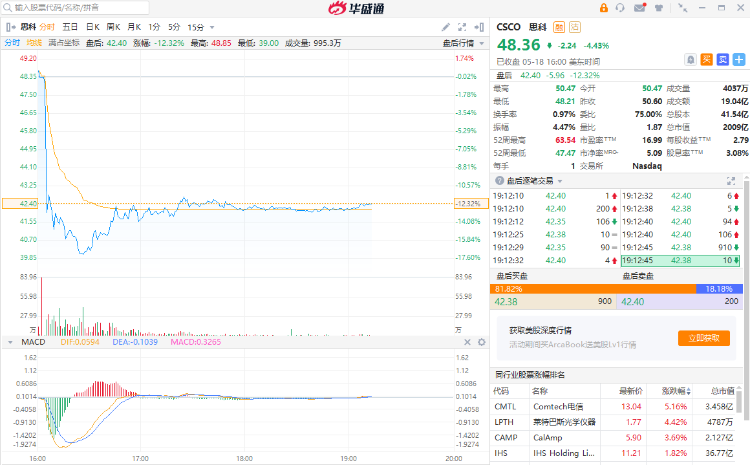Click the stock code search input field
750x465 pixels.
[77, 8]
